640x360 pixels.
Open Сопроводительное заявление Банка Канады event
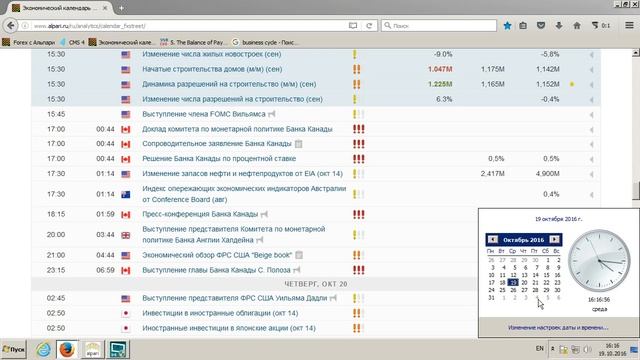coord(217,144)
